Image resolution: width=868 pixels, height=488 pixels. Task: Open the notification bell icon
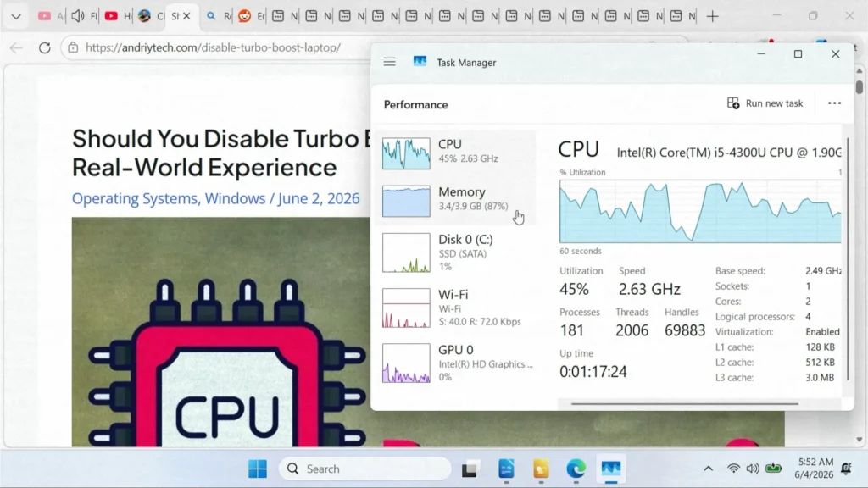[846, 469]
